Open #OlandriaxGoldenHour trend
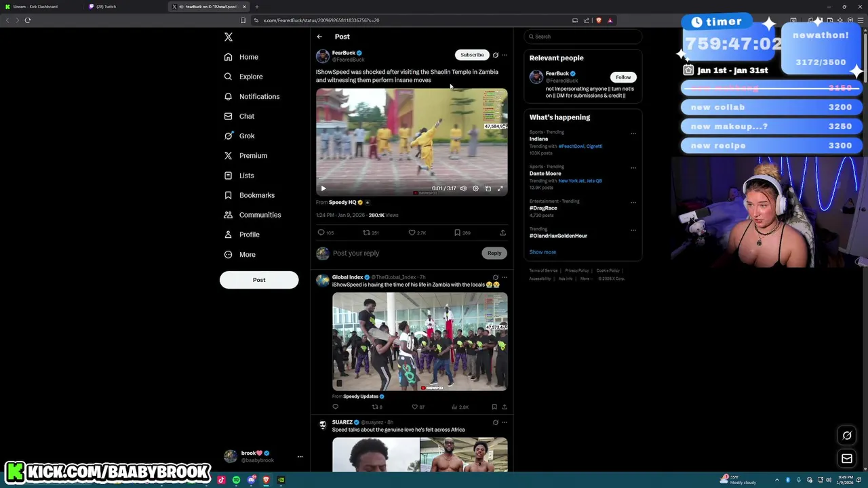 point(558,236)
